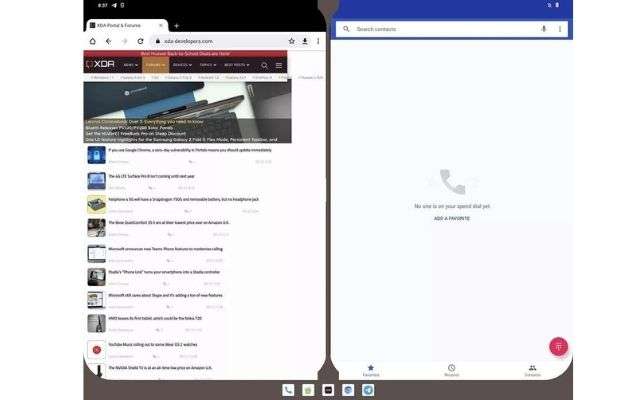Tap the browser home icon
The width and height of the screenshot is (640, 400).
[x=93, y=41]
